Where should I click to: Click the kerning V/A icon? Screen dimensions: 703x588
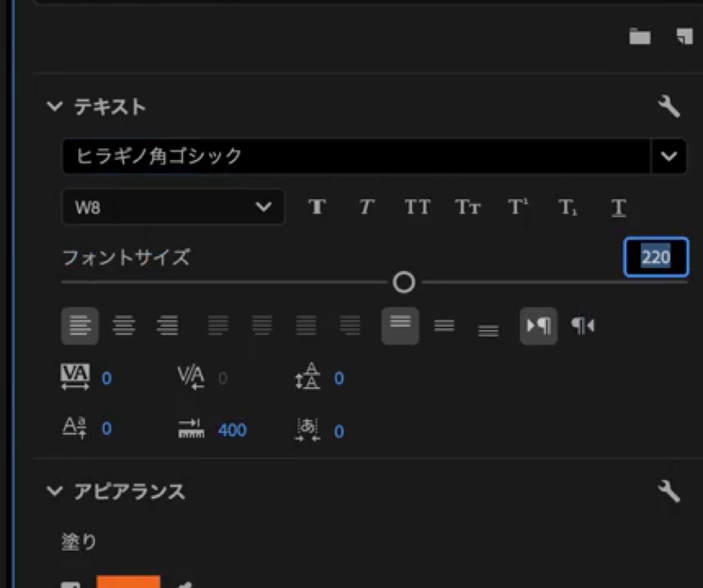[191, 378]
